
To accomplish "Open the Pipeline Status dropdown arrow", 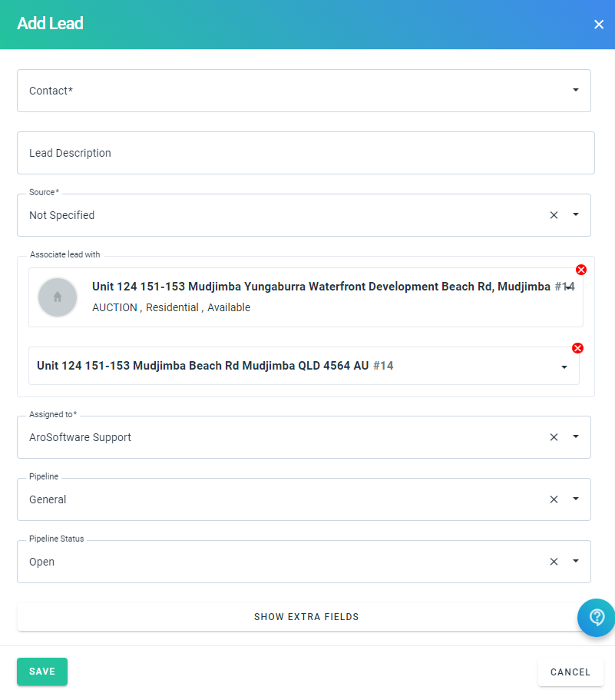I will [576, 561].
